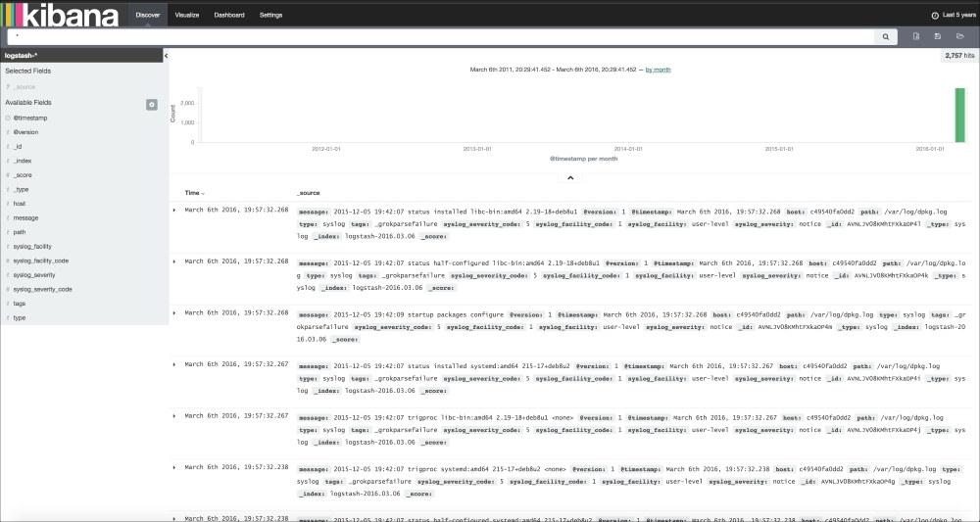This screenshot has width=980, height=522.
Task: Click the 'by month' interval link
Action: pos(658,70)
